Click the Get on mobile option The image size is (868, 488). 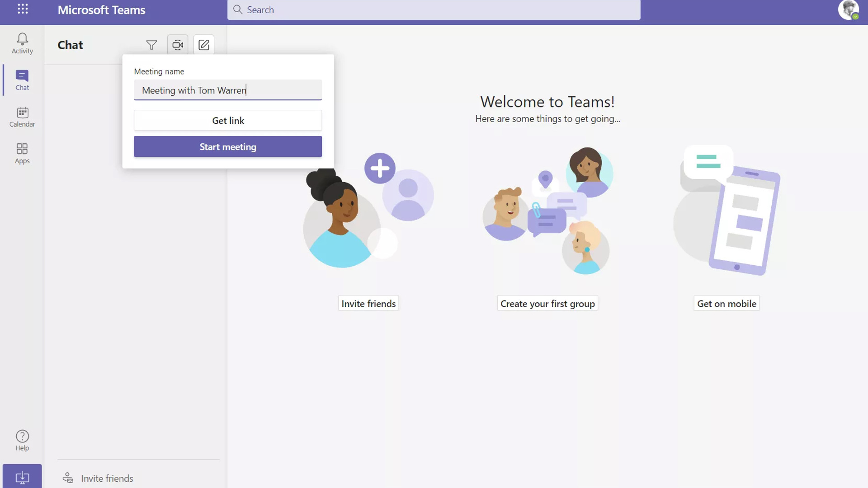(x=726, y=303)
